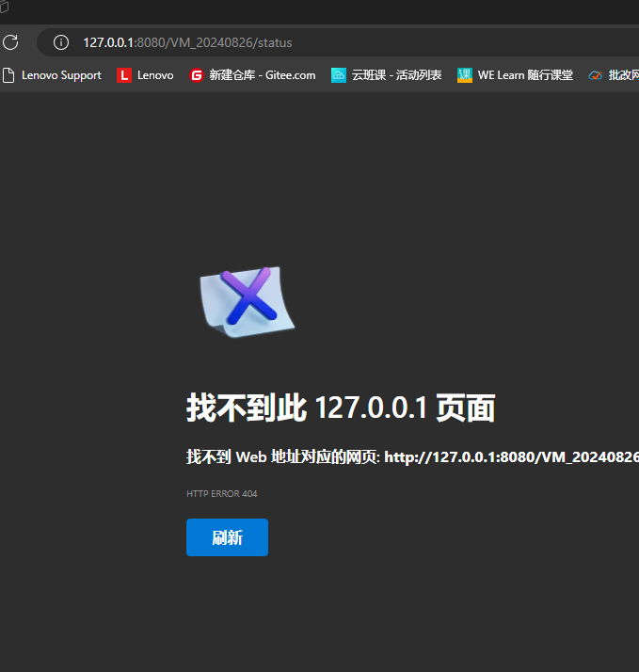Image resolution: width=639 pixels, height=672 pixels.
Task: Click the Lenovo Support page favicon
Action: point(8,75)
